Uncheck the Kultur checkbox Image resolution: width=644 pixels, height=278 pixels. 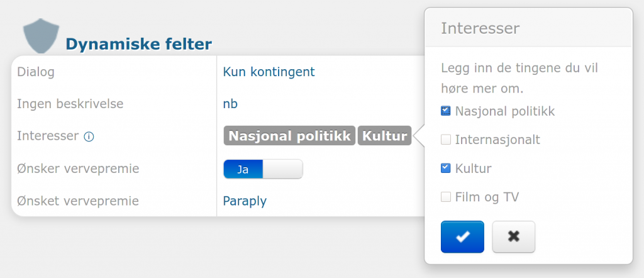446,168
